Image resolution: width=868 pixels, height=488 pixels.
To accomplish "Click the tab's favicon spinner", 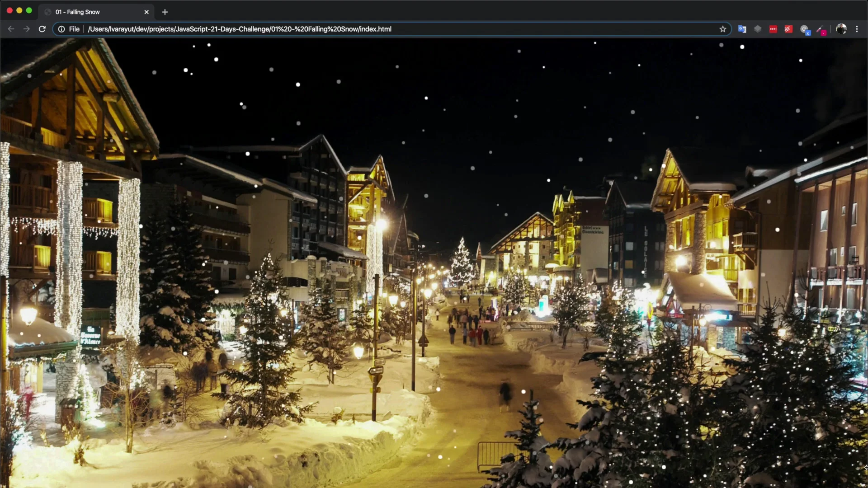I will point(47,12).
